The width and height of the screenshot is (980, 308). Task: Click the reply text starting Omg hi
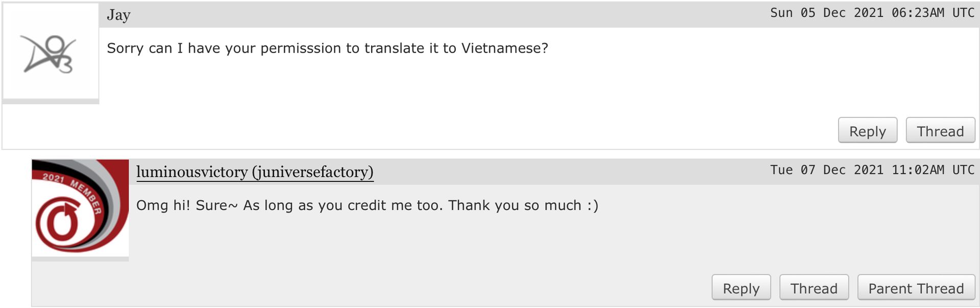[x=367, y=205]
